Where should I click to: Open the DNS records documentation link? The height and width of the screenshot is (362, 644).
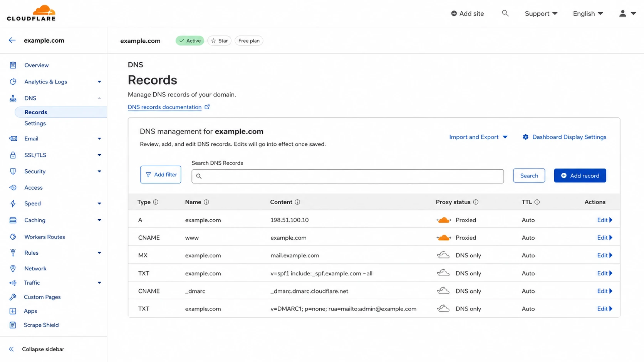[x=164, y=107]
